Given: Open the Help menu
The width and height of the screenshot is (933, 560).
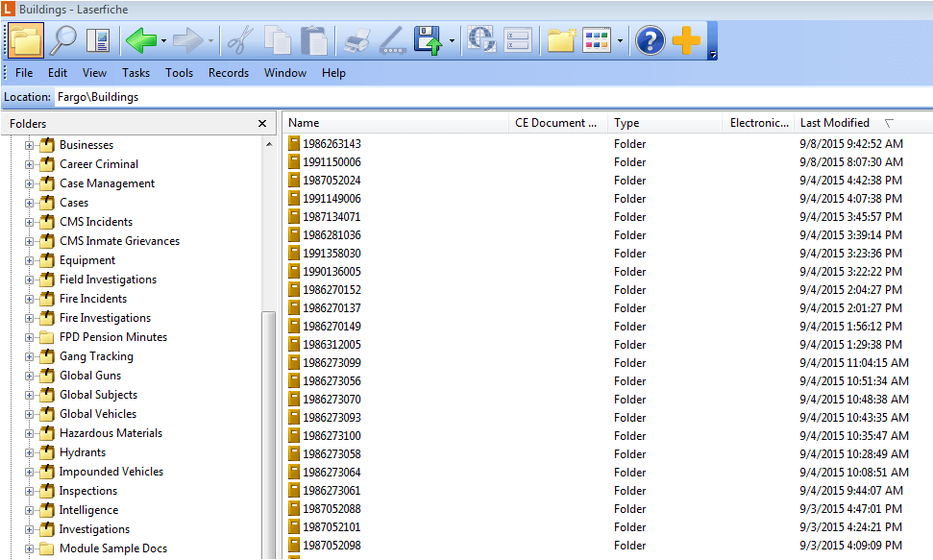Looking at the screenshot, I should [x=333, y=73].
